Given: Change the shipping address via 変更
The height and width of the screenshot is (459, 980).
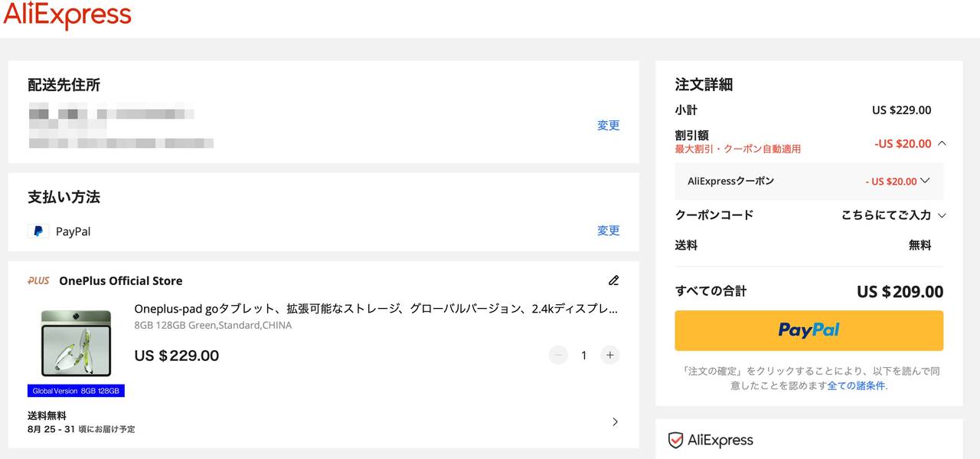Looking at the screenshot, I should coord(608,126).
